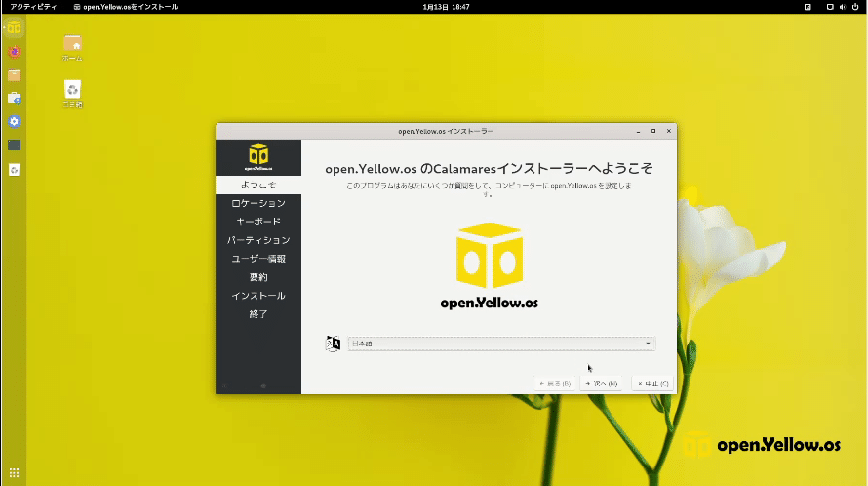The image size is (868, 486).
Task: Open the trash icon in the dock
Action: click(x=14, y=170)
